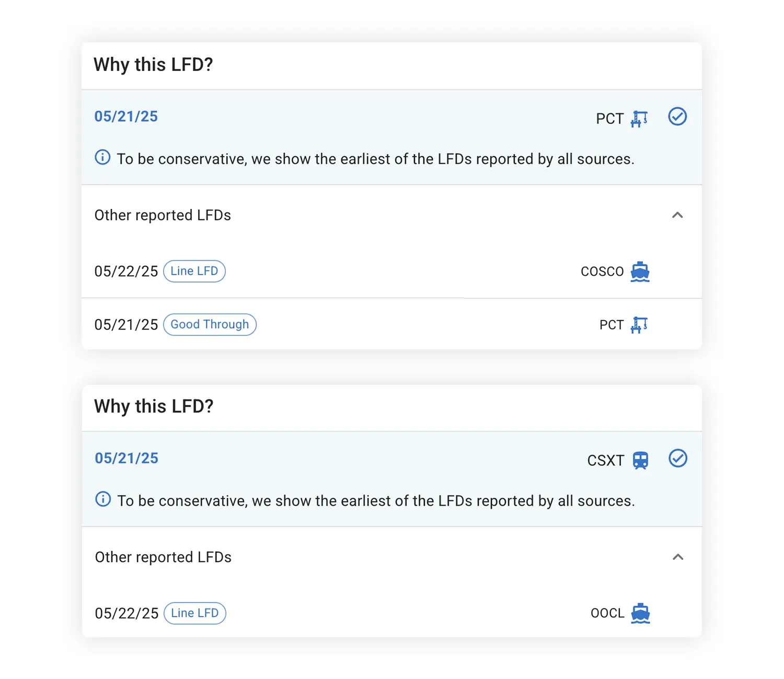784x679 pixels.
Task: Click the OOCL ship icon
Action: [640, 613]
